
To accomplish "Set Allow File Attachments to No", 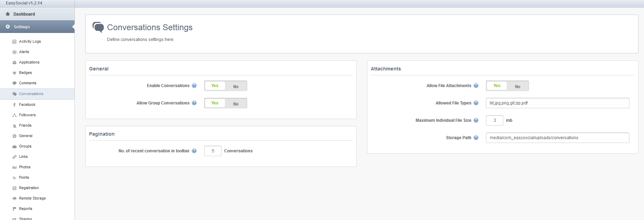I will [x=517, y=86].
